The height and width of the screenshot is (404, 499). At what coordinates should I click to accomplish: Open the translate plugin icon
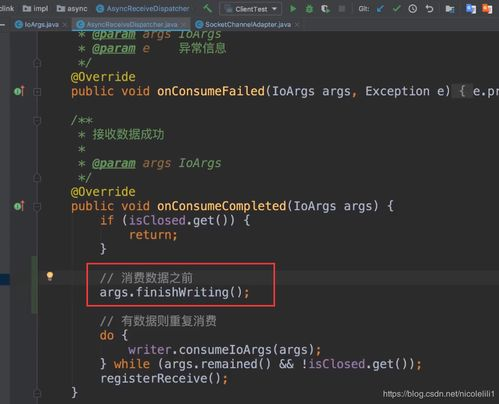point(471,9)
